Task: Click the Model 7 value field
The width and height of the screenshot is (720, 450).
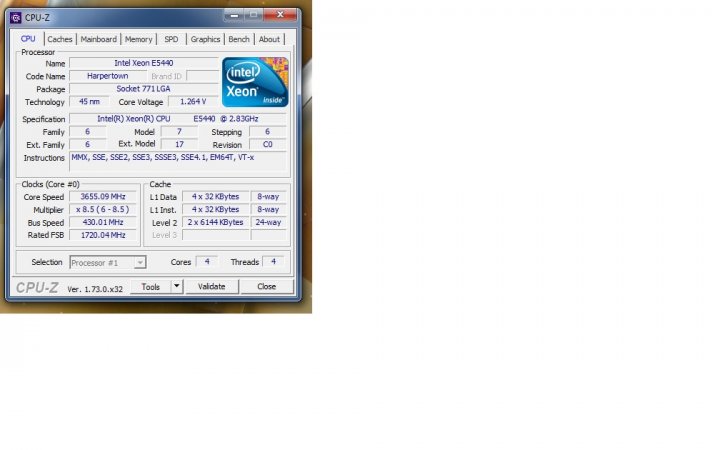Action: [x=179, y=131]
